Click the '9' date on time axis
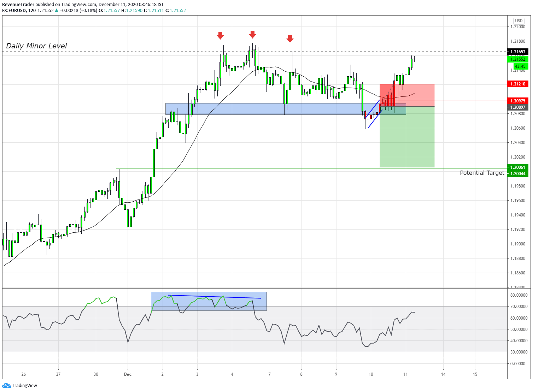Viewport: 533px width, 392px height. tap(336, 374)
